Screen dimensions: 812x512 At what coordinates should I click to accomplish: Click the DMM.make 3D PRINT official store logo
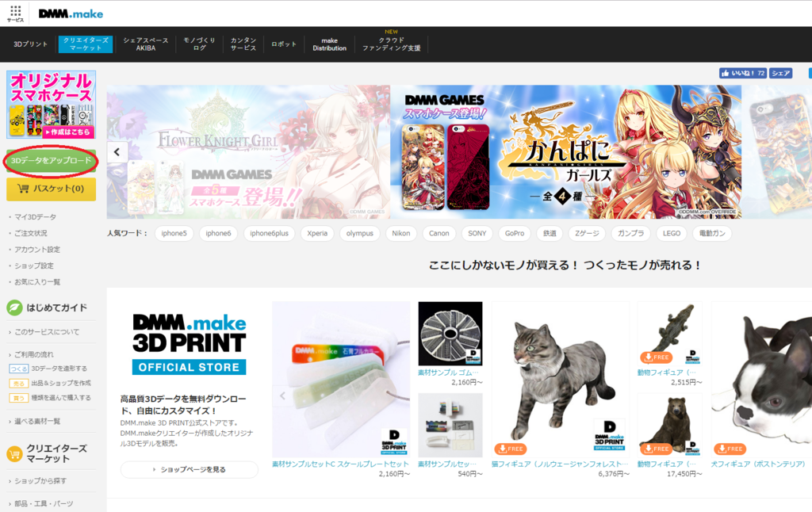point(189,344)
